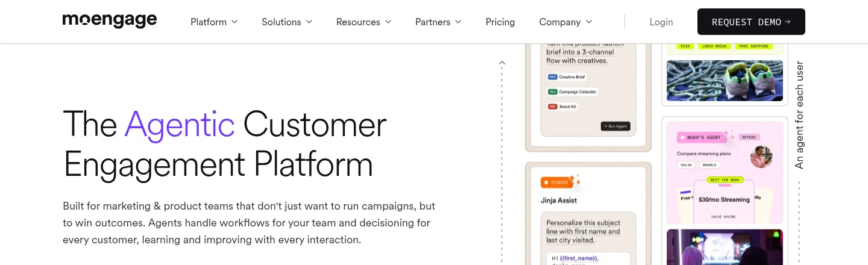This screenshot has height=265, width=868.
Task: Click the Login link
Action: pyautogui.click(x=661, y=22)
